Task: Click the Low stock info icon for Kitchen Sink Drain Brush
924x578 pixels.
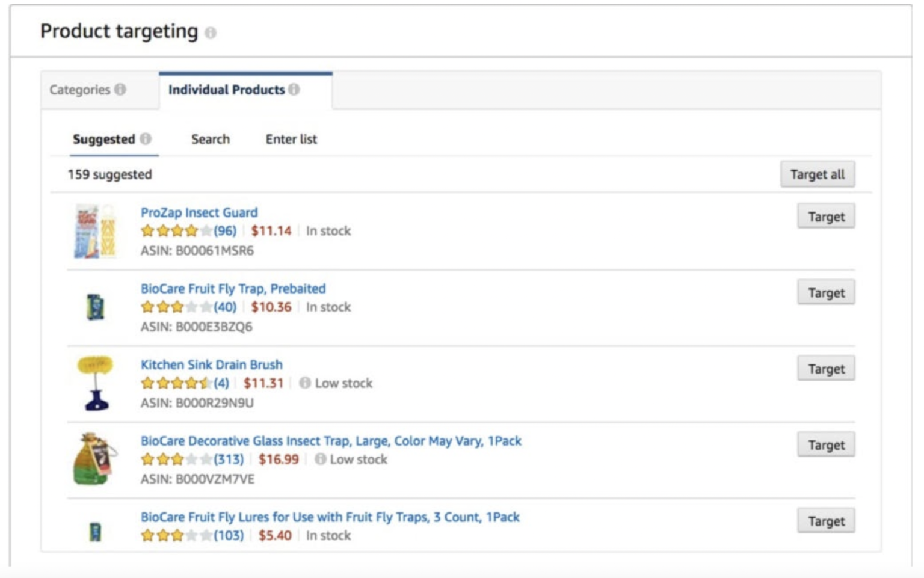Action: [x=306, y=383]
